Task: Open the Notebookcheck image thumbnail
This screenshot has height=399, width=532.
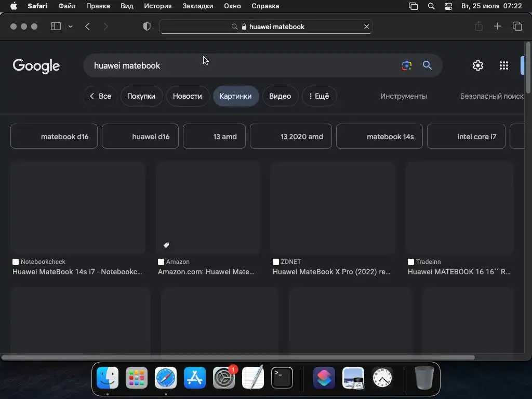Action: coord(78,208)
